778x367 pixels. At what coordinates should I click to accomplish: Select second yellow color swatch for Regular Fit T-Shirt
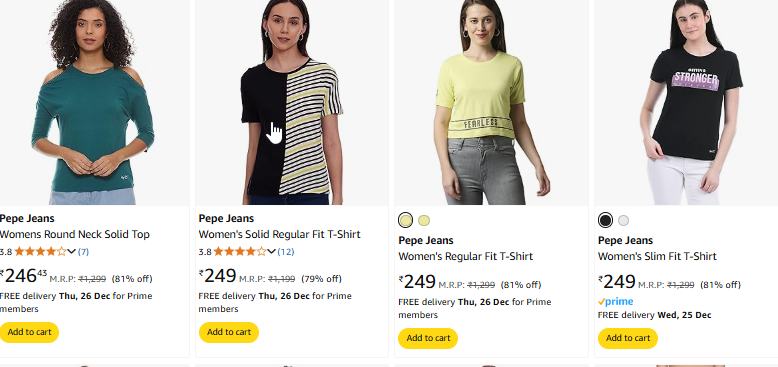pos(424,220)
